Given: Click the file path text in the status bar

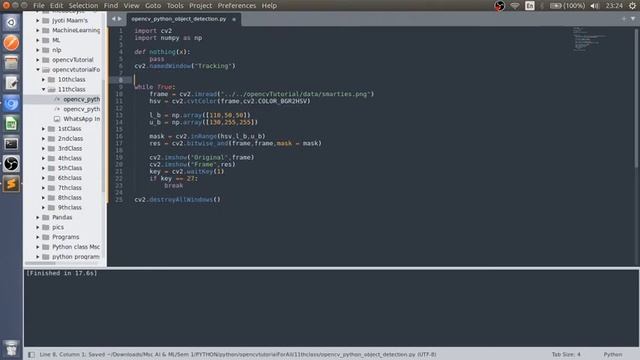Looking at the screenshot, I should (272, 354).
